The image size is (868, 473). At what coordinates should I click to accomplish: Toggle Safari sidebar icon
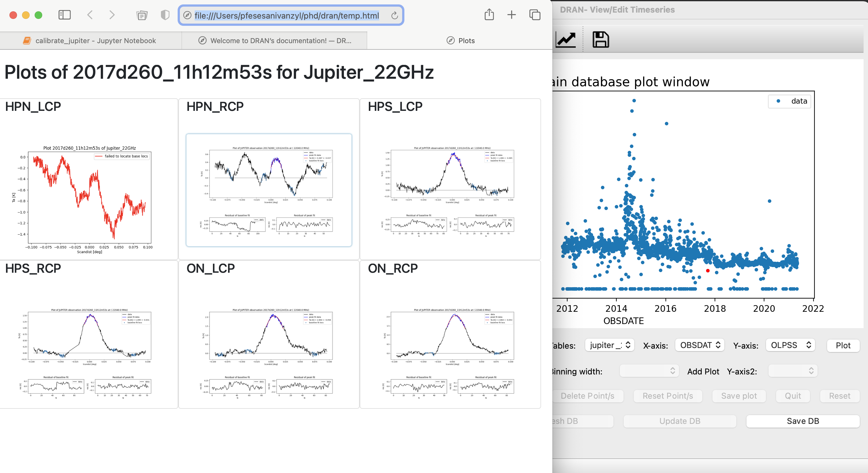64,15
